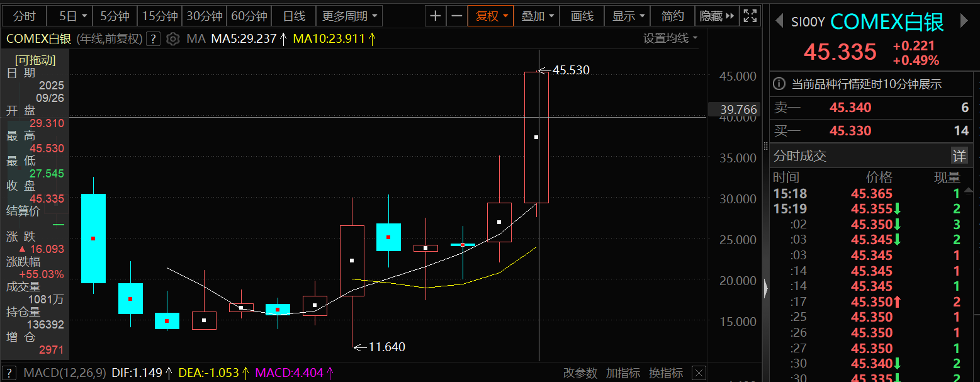
Task: Toggle the 画线 drawing tools
Action: 582,16
